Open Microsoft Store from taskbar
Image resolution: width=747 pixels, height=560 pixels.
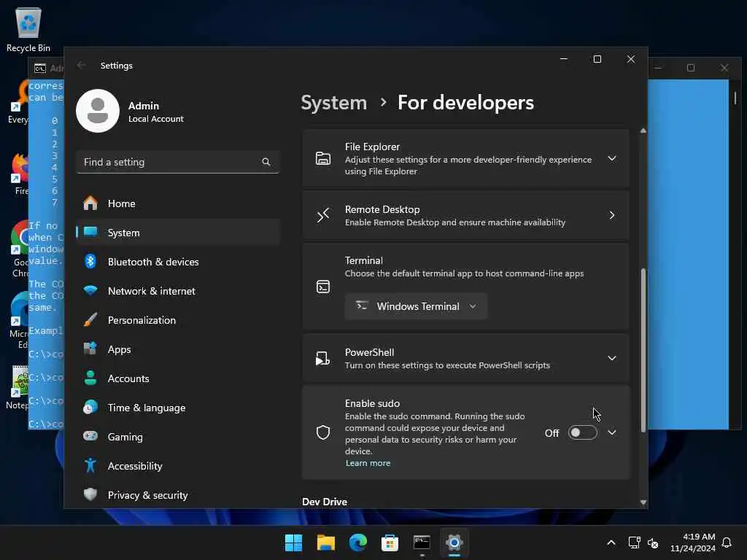click(x=390, y=542)
